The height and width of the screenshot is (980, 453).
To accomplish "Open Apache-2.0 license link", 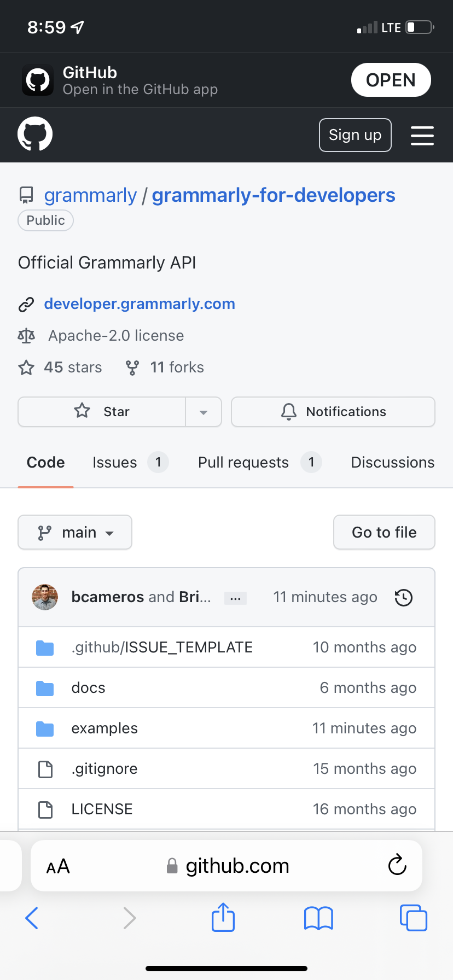I will [116, 336].
